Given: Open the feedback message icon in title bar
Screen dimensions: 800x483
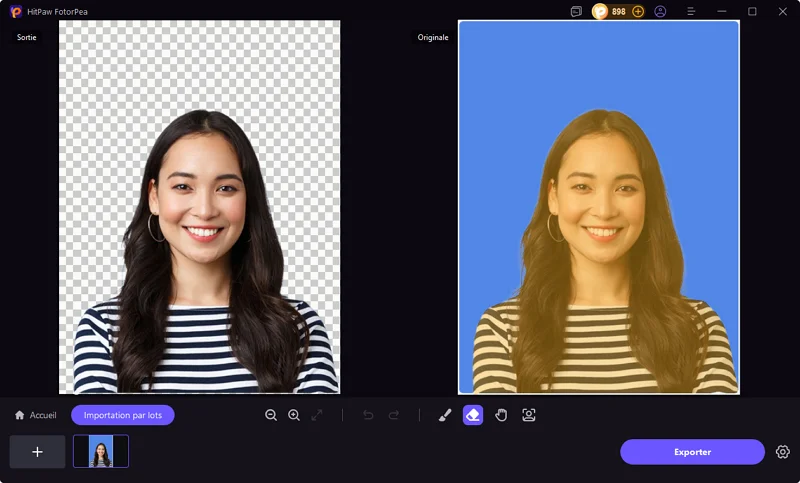Looking at the screenshot, I should (576, 12).
